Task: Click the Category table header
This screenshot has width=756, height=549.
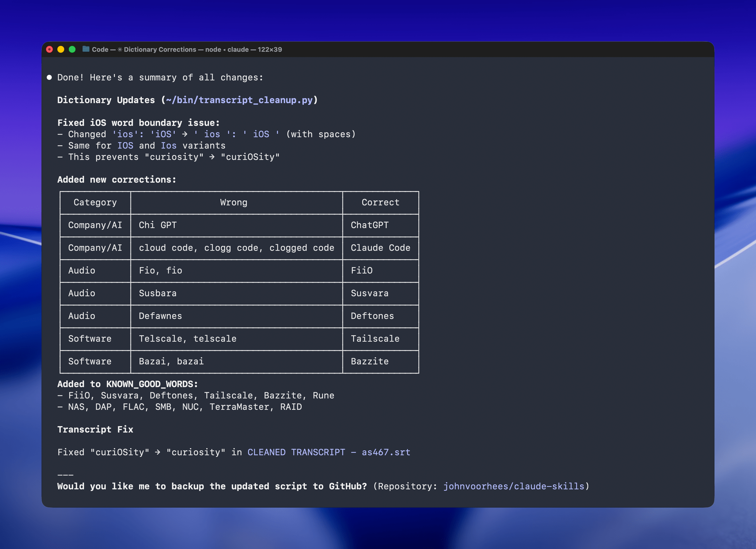Action: click(x=95, y=203)
